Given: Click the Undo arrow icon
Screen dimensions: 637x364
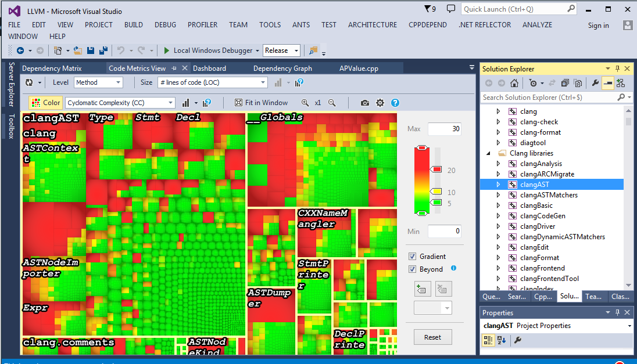Looking at the screenshot, I should [121, 51].
